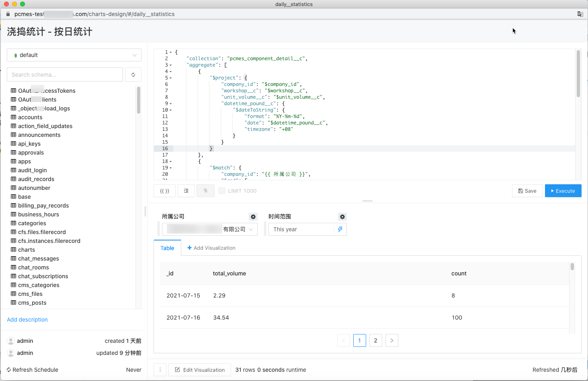Sort by total_volume column header
588x381 pixels.
229,273
